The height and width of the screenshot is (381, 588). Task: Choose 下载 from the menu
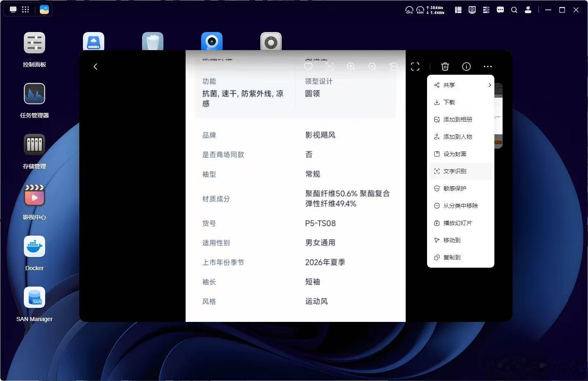pos(461,102)
